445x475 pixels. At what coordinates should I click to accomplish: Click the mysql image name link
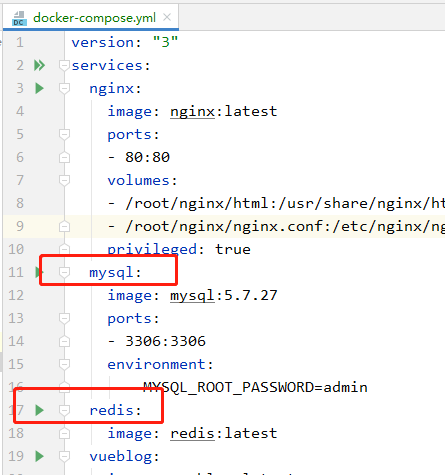[192, 296]
